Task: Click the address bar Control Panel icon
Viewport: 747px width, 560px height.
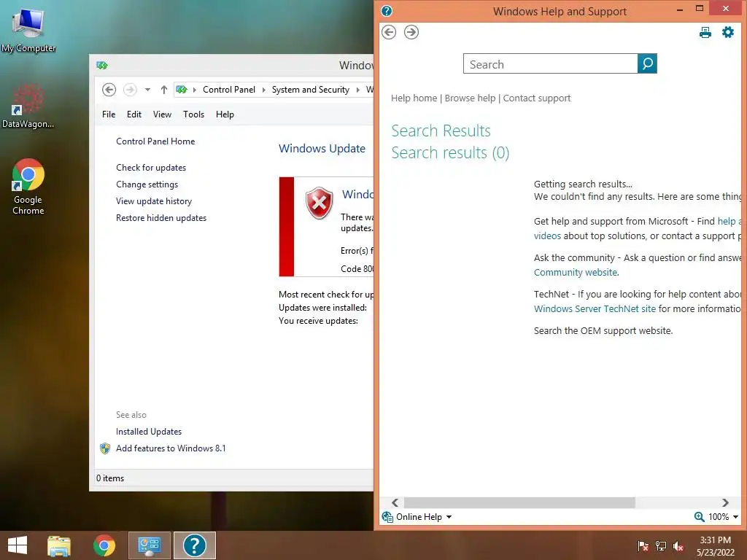Action: click(x=182, y=90)
